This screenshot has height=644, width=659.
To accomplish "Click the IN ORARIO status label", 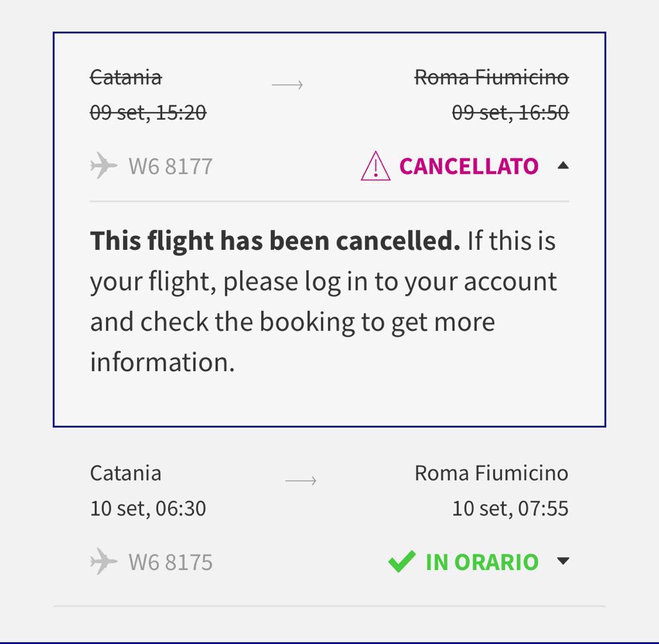I will point(481,562).
